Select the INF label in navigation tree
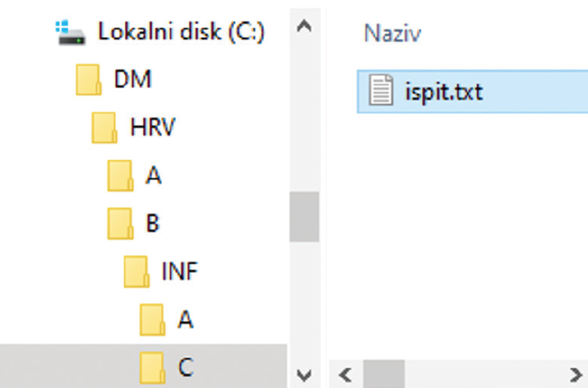 click(180, 272)
